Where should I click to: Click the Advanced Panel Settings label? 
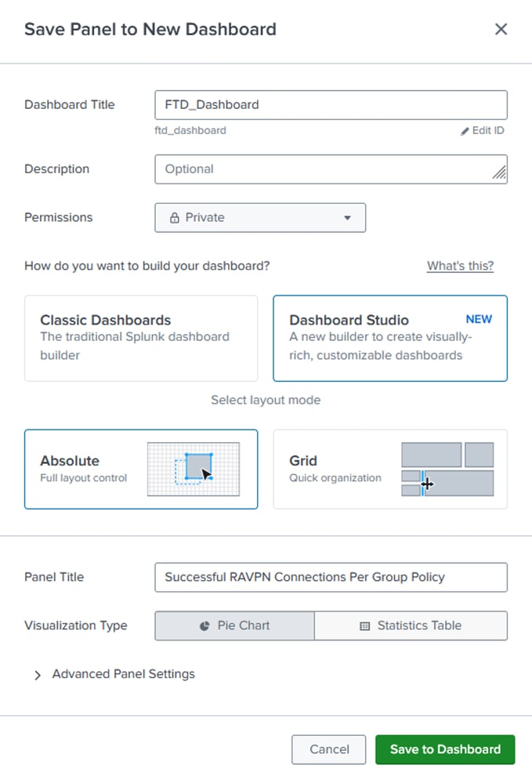(x=123, y=674)
